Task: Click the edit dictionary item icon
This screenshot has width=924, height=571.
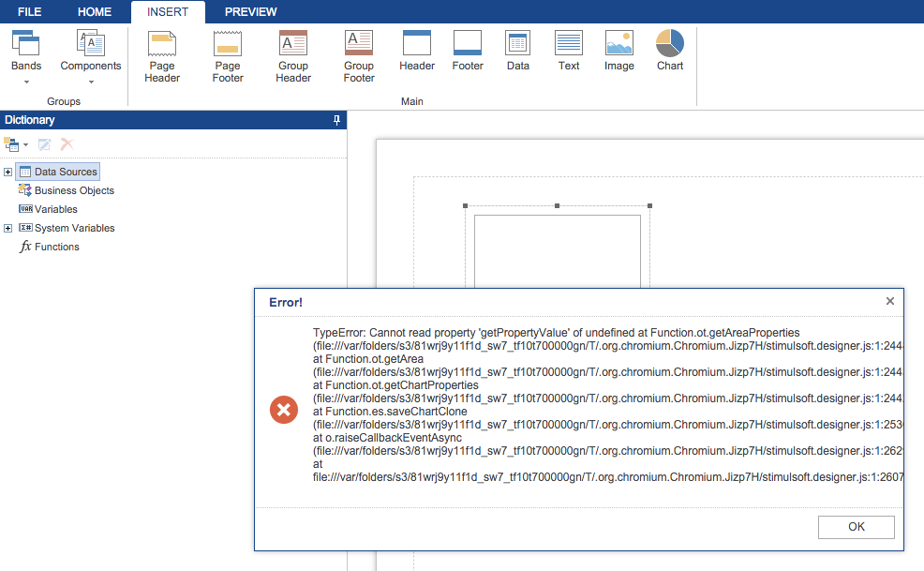Action: pyautogui.click(x=44, y=144)
